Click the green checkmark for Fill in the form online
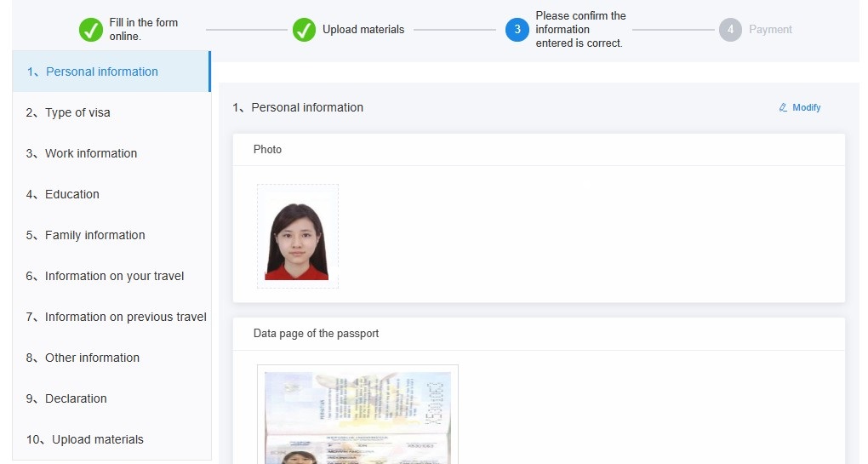The image size is (868, 464). pyautogui.click(x=91, y=30)
